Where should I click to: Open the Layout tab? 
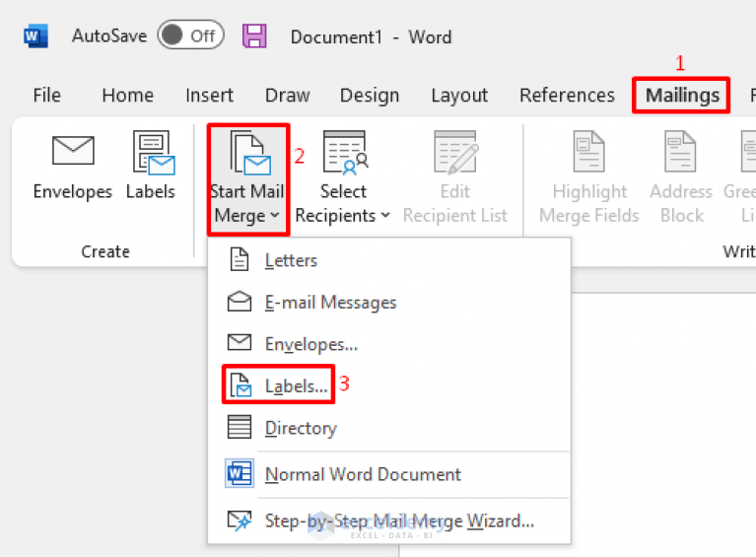(459, 95)
